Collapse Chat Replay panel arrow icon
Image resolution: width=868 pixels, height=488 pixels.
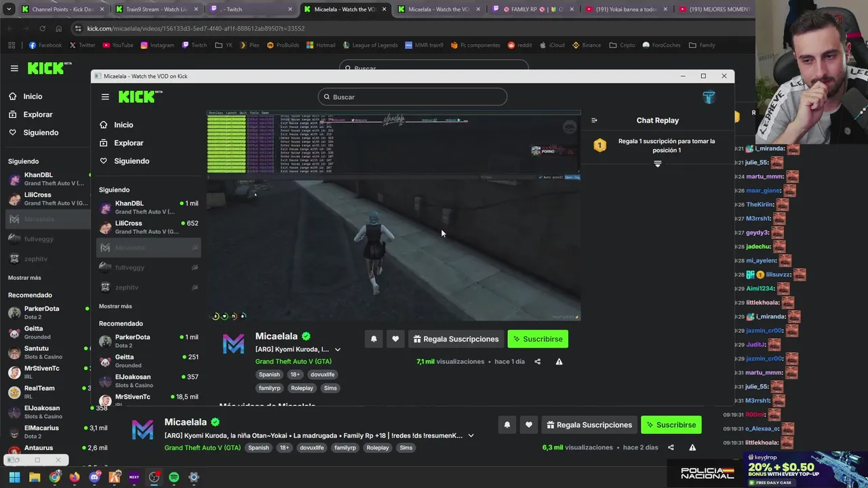point(594,121)
